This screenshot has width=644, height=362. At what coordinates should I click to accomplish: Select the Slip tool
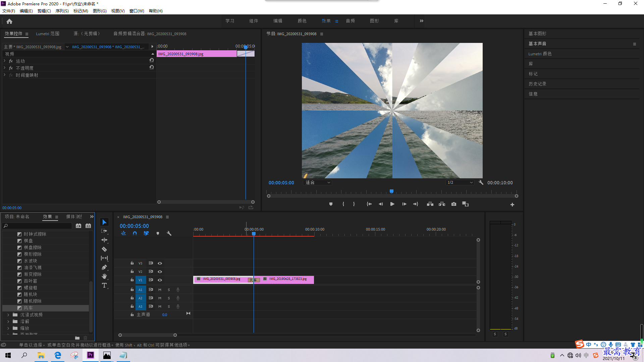pos(104,258)
